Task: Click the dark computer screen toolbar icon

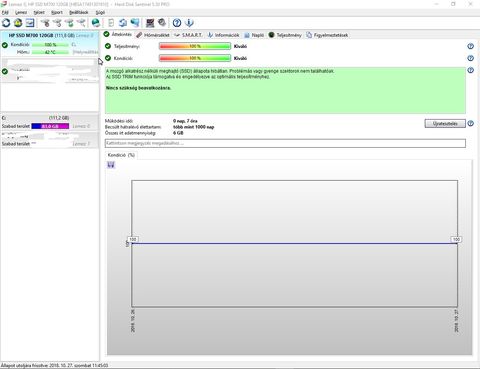Action: tap(150, 23)
